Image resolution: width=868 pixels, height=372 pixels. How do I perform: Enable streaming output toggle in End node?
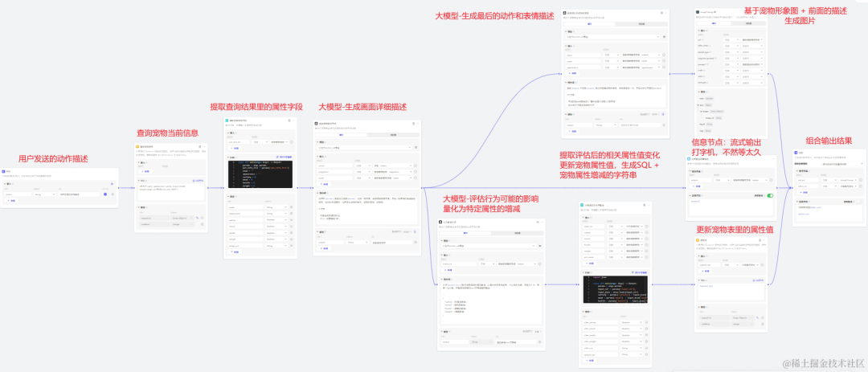858,202
